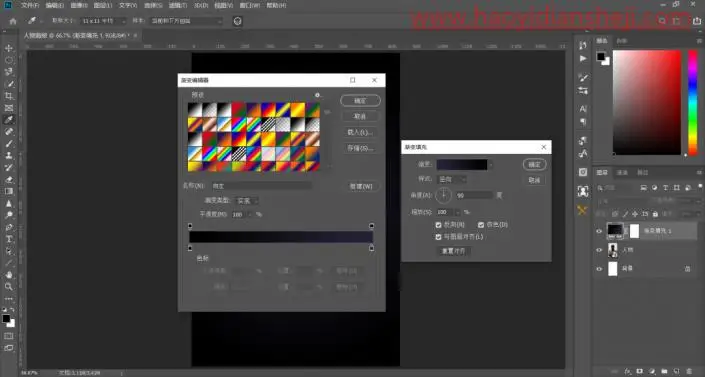Click the Gradient Fill 1 layer mask thumbnail
Screen dimensions: 705x377
click(634, 231)
